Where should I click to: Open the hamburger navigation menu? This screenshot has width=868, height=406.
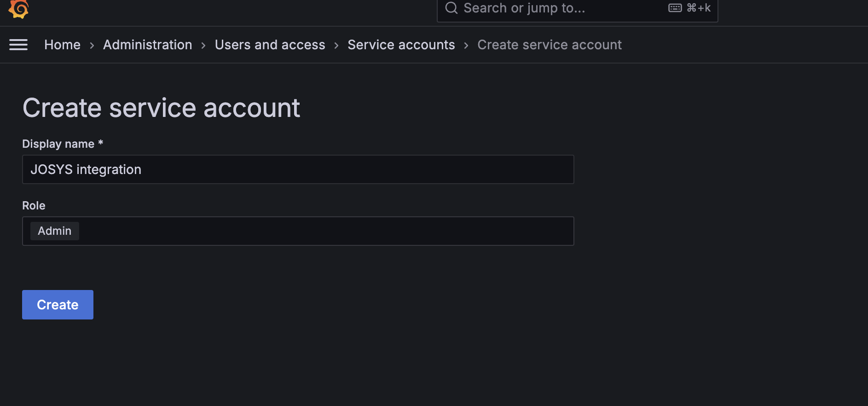[18, 45]
